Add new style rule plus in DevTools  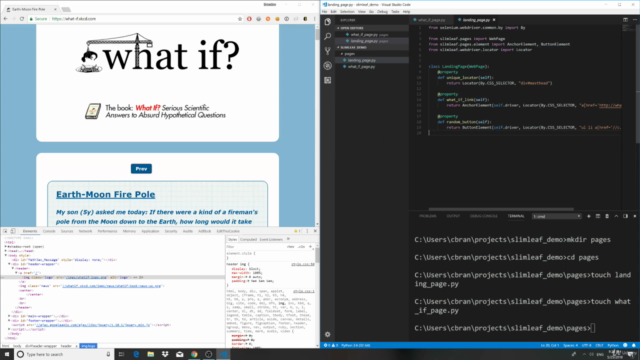click(x=310, y=247)
